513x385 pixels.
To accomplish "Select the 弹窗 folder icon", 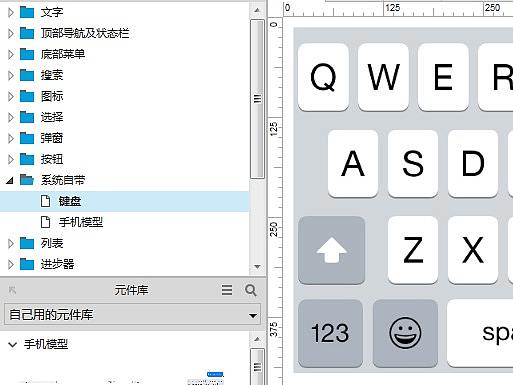I will pyautogui.click(x=27, y=138).
